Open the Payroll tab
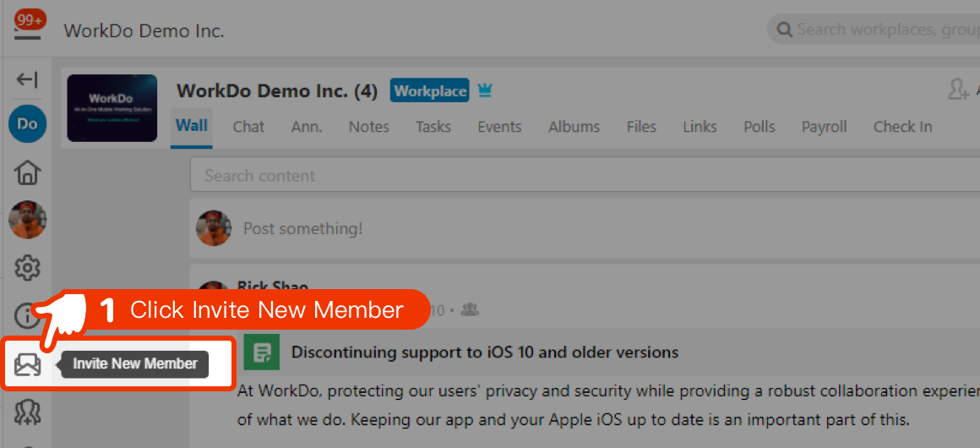Viewport: 980px width, 448px height. [825, 127]
